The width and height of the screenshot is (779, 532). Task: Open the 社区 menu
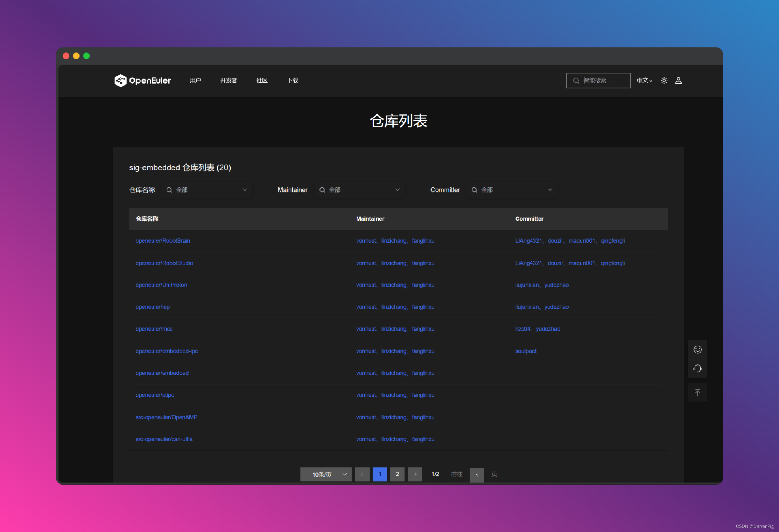(x=262, y=80)
